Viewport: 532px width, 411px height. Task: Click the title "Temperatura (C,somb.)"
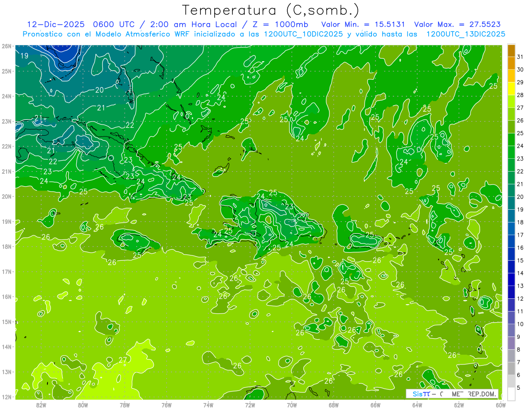click(271, 10)
